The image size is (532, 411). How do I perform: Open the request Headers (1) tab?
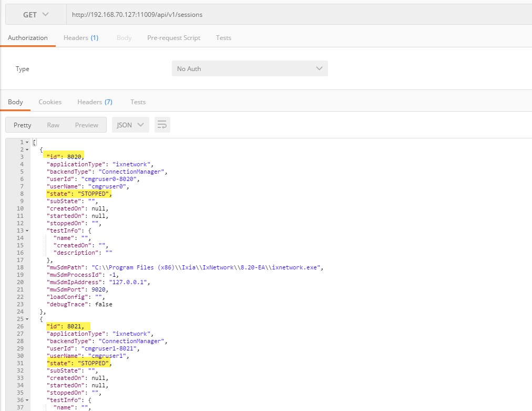[x=81, y=38]
